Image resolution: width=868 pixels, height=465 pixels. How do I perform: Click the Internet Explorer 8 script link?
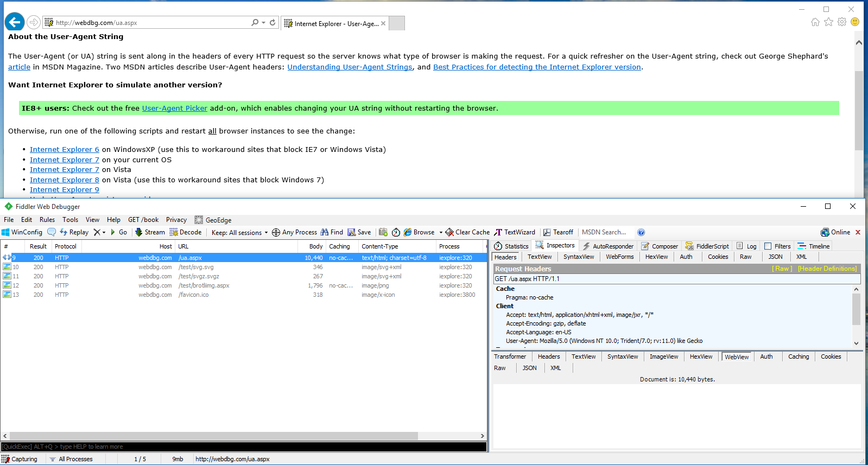tap(65, 180)
